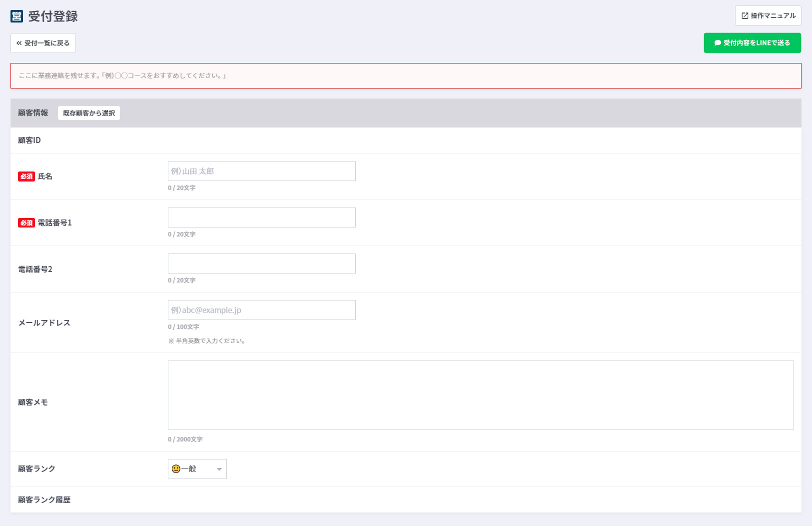Open the 一般 customer rank select box
The width and height of the screenshot is (812, 526).
click(x=197, y=469)
